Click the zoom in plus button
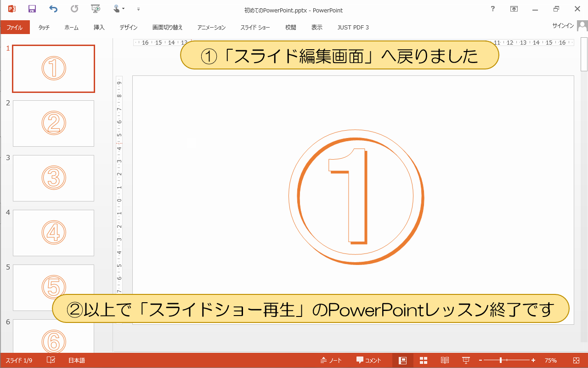The image size is (588, 368). (x=533, y=361)
